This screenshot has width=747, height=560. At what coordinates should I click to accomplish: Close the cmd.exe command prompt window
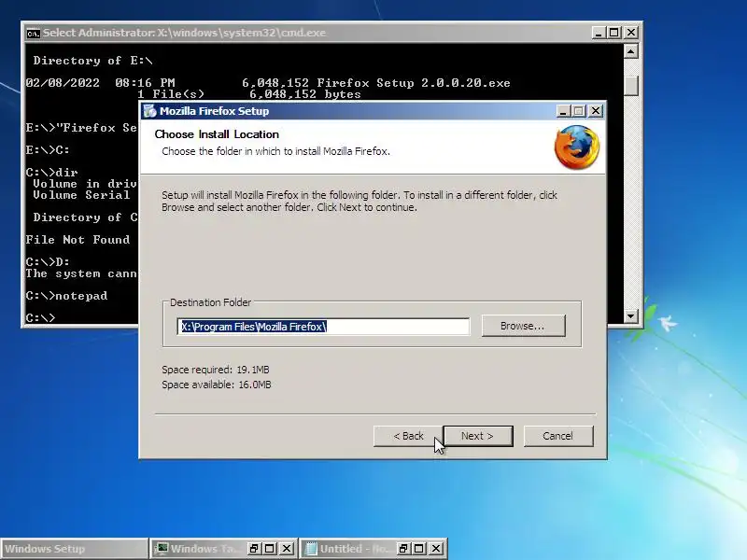[631, 33]
